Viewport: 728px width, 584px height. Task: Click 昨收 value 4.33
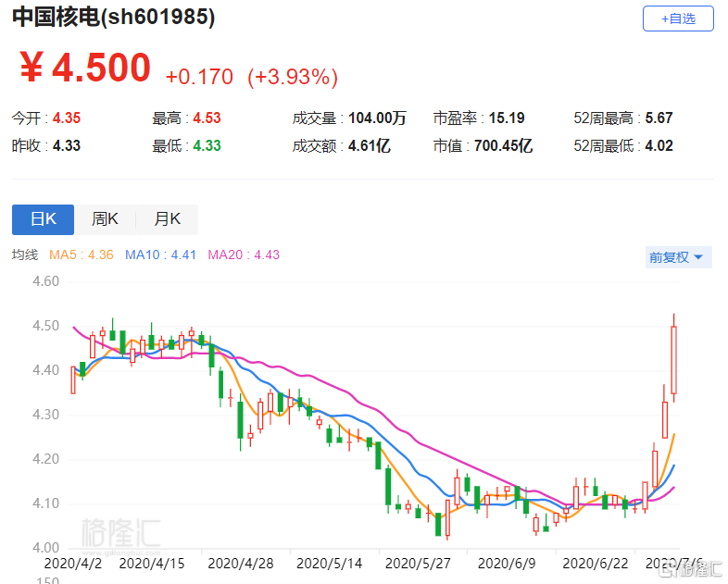67,145
